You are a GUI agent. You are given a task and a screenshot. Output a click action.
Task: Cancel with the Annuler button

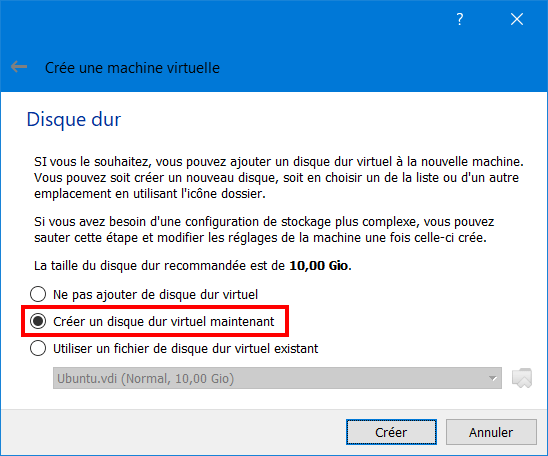pyautogui.click(x=491, y=432)
